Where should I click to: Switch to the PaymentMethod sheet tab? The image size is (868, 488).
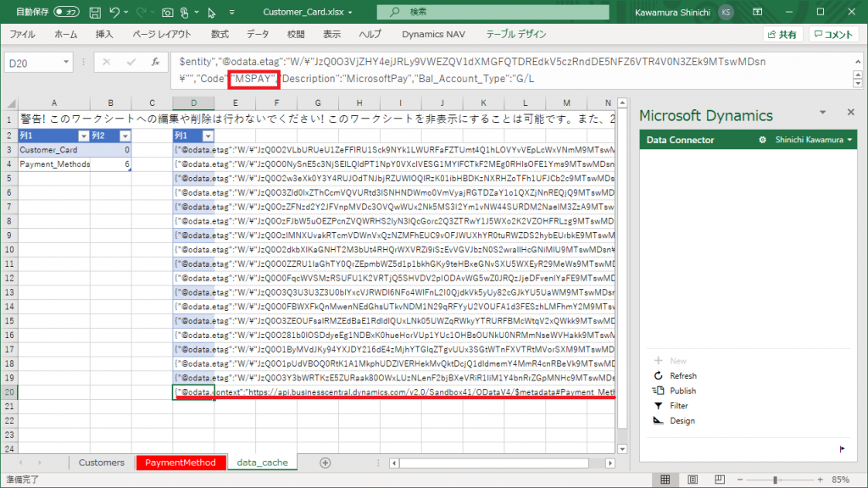[x=181, y=463]
